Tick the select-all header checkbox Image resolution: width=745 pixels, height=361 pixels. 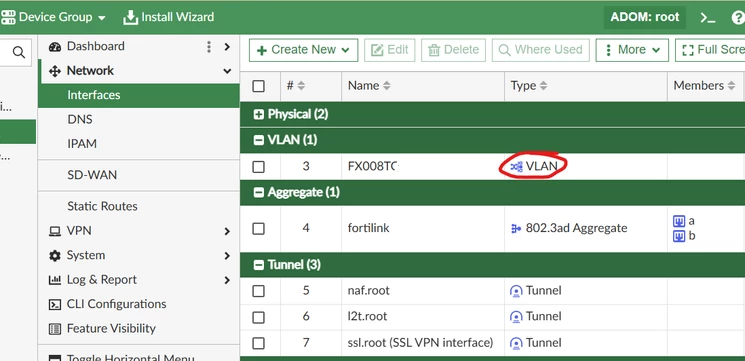pyautogui.click(x=258, y=86)
